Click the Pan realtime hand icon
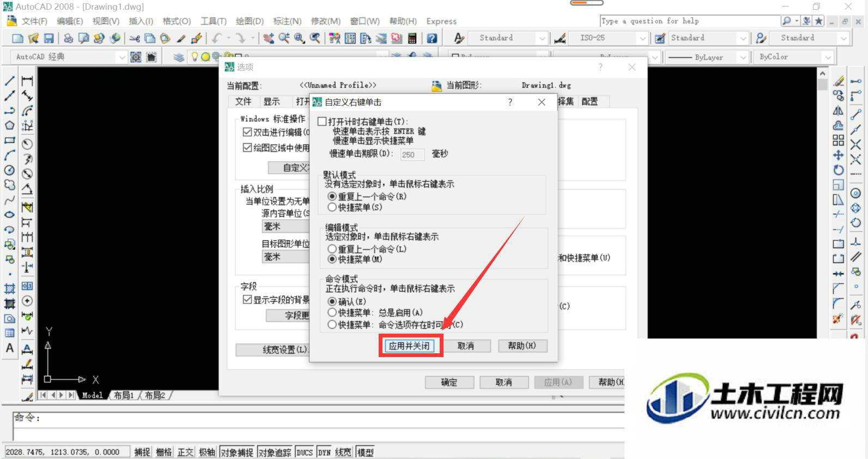Viewport: 868px width, 459px height. click(269, 38)
